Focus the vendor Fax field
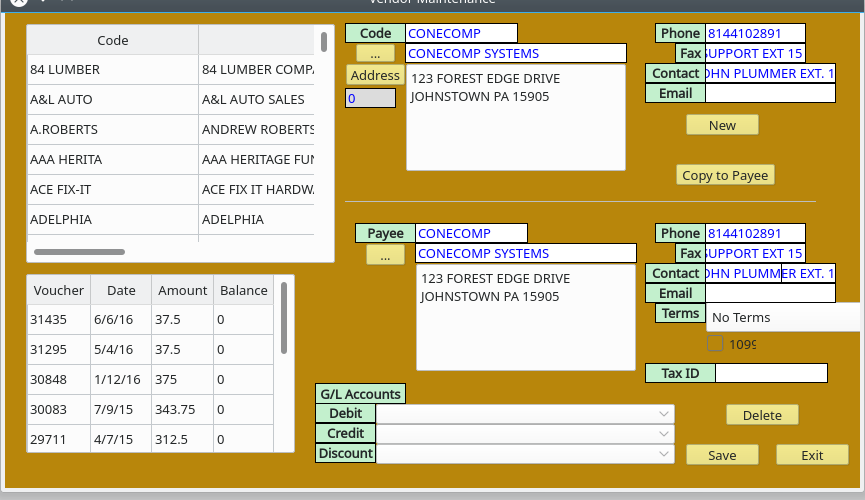Image resolution: width=865 pixels, height=500 pixels. (755, 54)
